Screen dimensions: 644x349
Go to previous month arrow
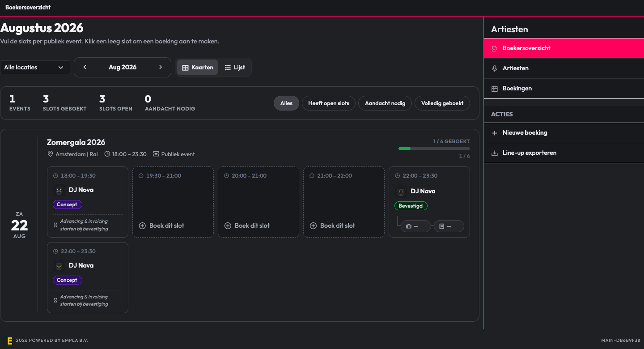pyautogui.click(x=85, y=67)
